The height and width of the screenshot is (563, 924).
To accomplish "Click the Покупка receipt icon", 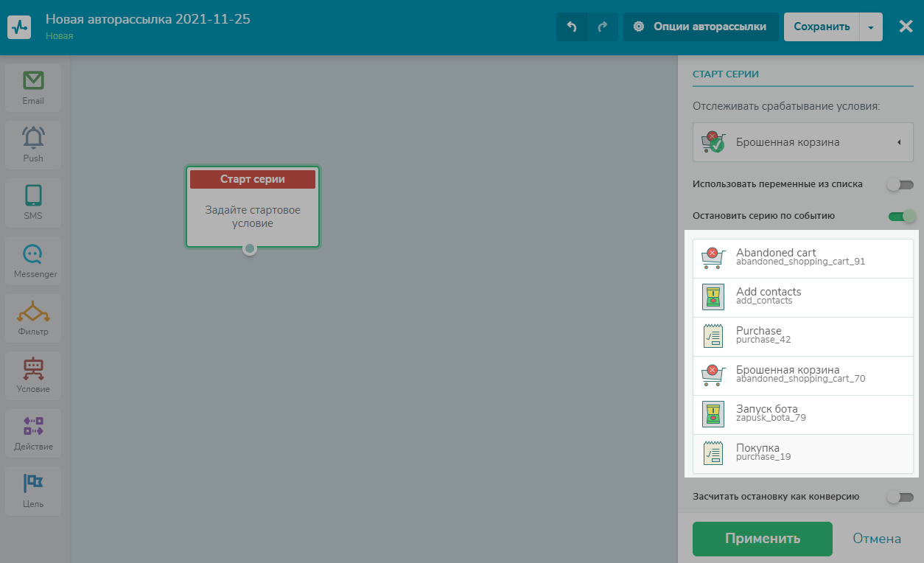I will coord(713,453).
